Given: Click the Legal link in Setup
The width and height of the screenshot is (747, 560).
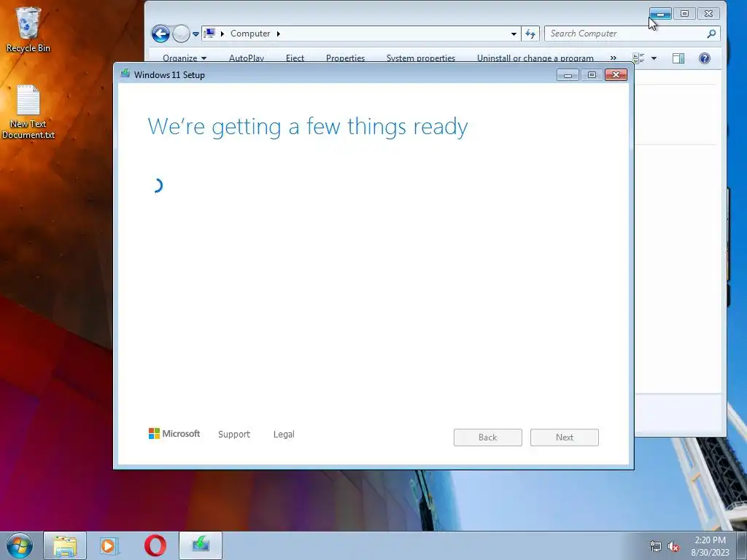Looking at the screenshot, I should [x=284, y=435].
